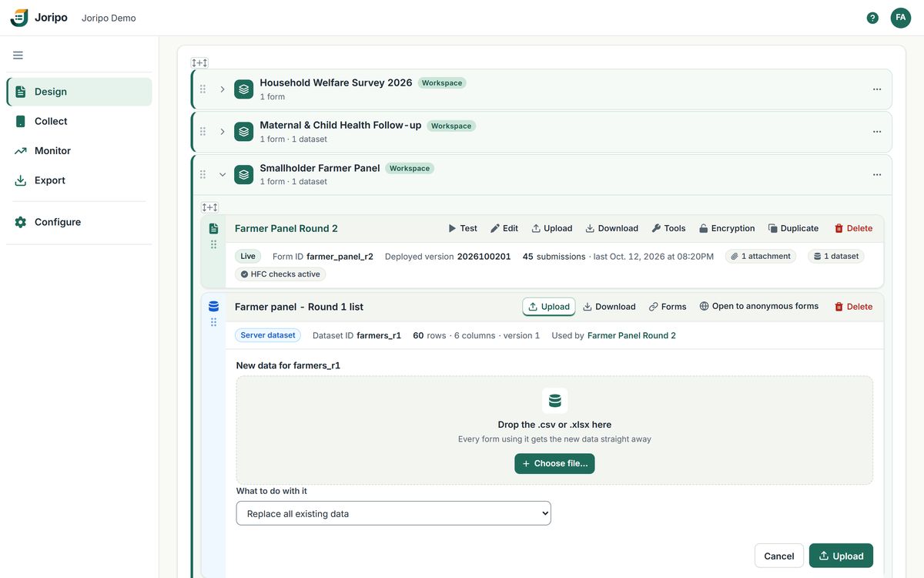Open the FA user avatar menu
This screenshot has height=578, width=924.
click(901, 18)
